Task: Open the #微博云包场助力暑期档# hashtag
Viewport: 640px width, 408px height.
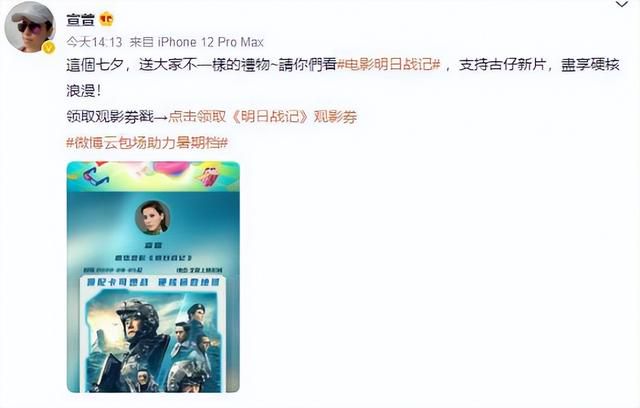Action: pyautogui.click(x=147, y=143)
